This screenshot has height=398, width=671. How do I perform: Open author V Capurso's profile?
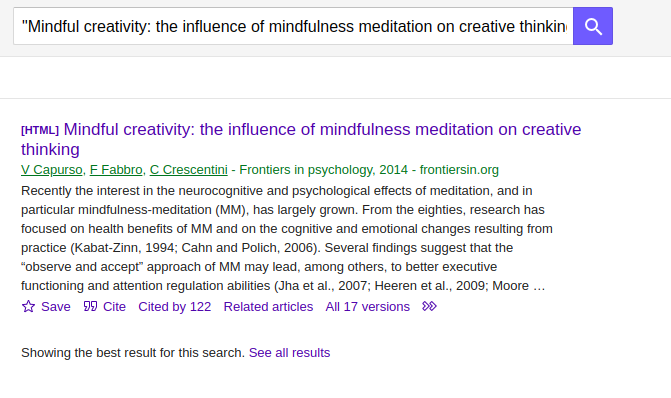(x=52, y=170)
